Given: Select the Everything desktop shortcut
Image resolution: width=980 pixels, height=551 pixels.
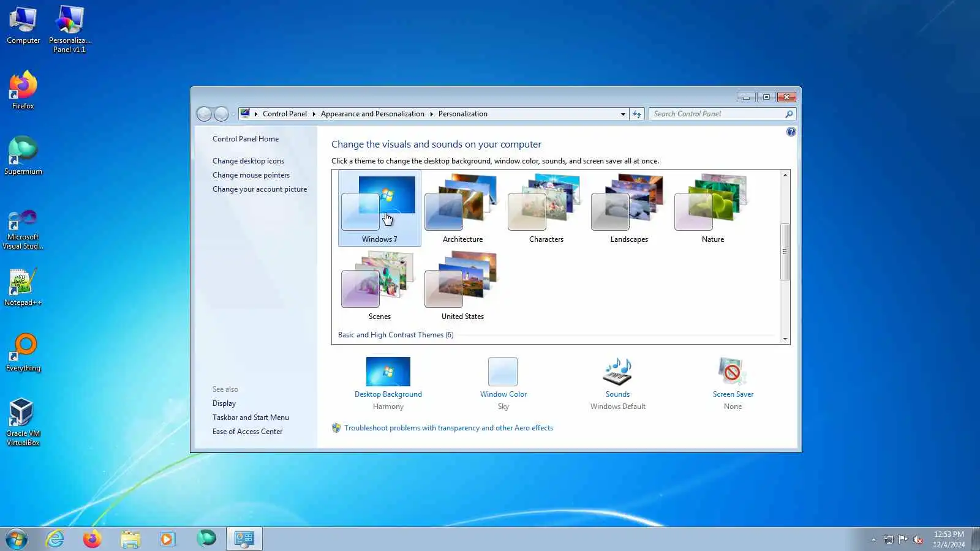Looking at the screenshot, I should tap(23, 353).
